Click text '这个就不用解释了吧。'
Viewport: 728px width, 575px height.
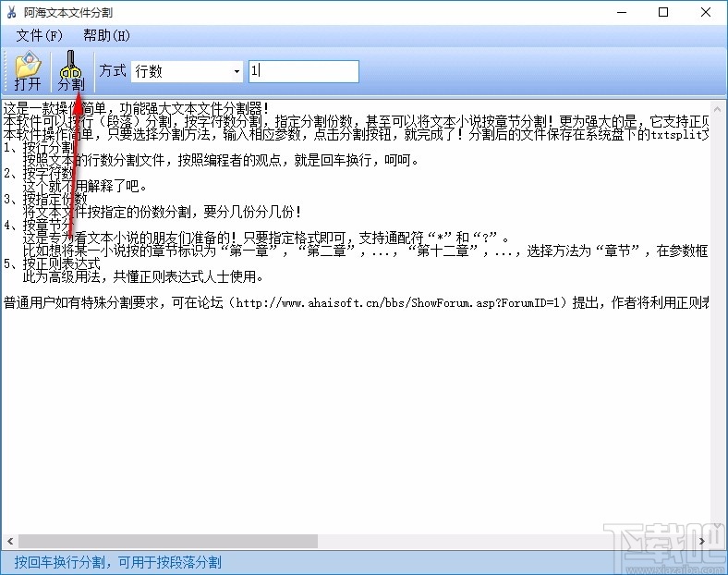pos(85,186)
